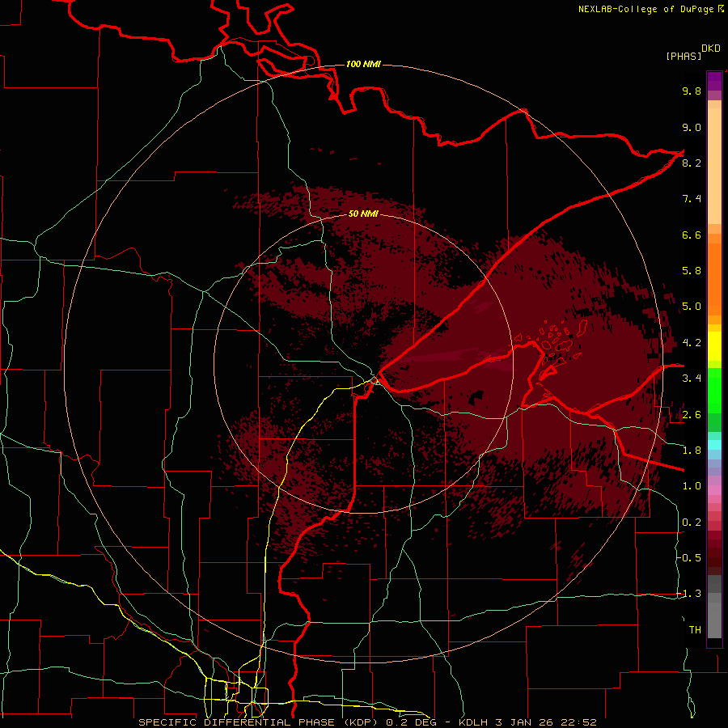This screenshot has height=728, width=728.
Task: Click the 3.4 scale value
Action: pyautogui.click(x=692, y=379)
